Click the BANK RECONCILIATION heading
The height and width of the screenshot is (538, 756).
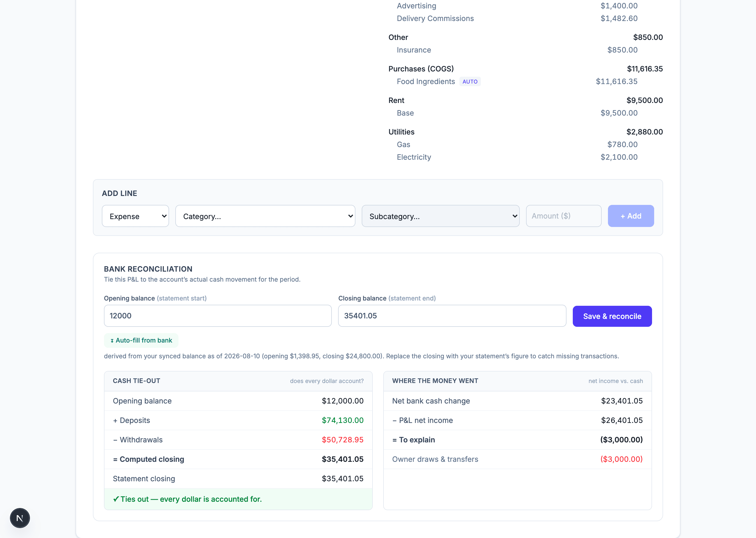point(148,269)
